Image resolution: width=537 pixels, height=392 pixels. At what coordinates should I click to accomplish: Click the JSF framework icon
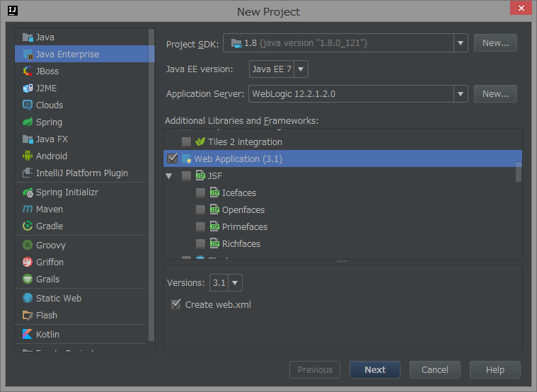coord(200,175)
